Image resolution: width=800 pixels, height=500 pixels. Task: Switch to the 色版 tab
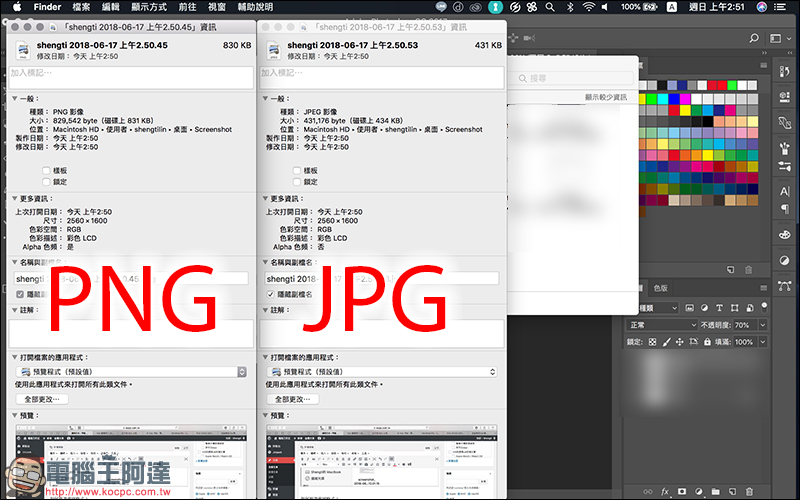click(x=660, y=288)
